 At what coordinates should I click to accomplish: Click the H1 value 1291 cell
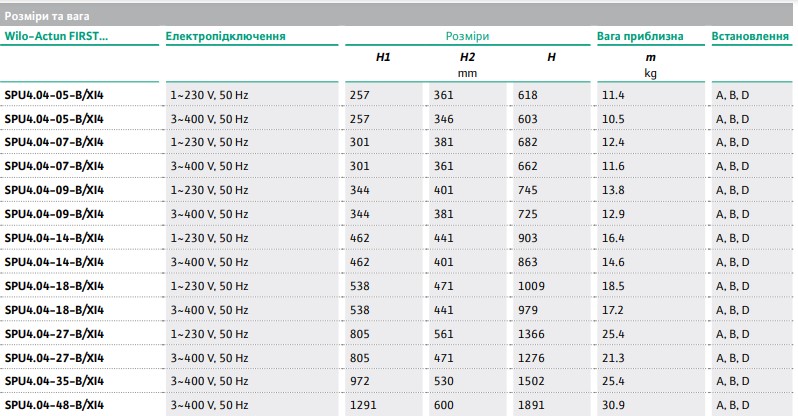(363, 405)
